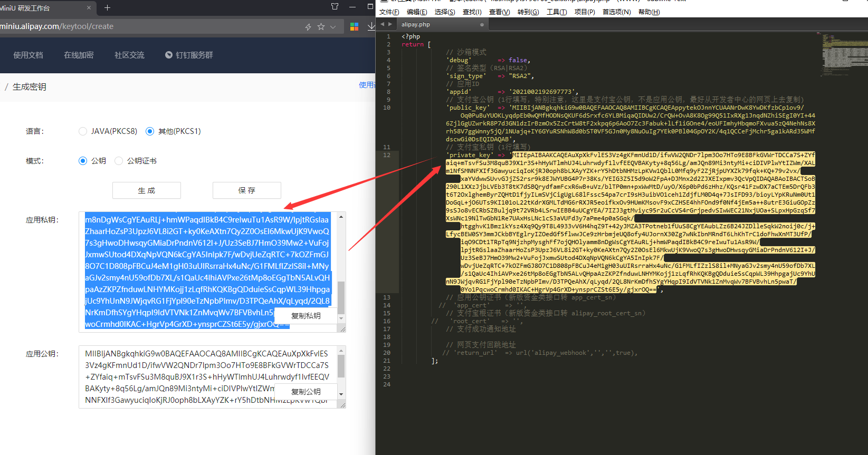Click private key scrollbar down arrow

[x=341, y=318]
